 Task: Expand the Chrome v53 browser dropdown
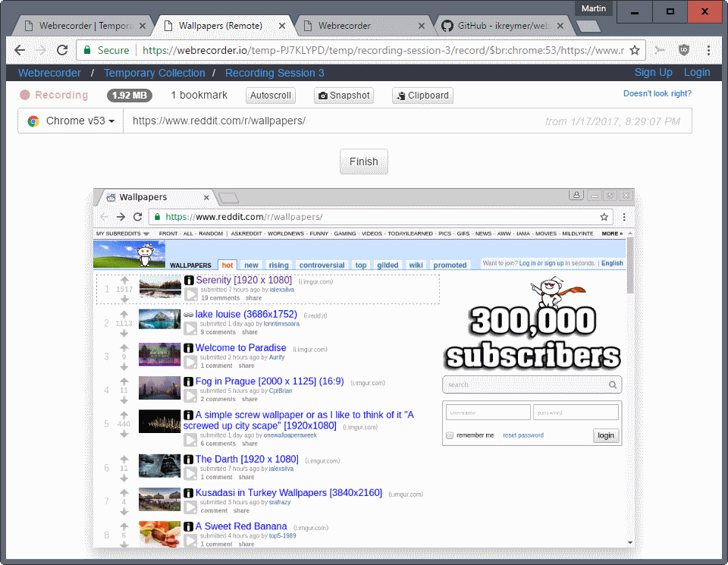pyautogui.click(x=71, y=121)
